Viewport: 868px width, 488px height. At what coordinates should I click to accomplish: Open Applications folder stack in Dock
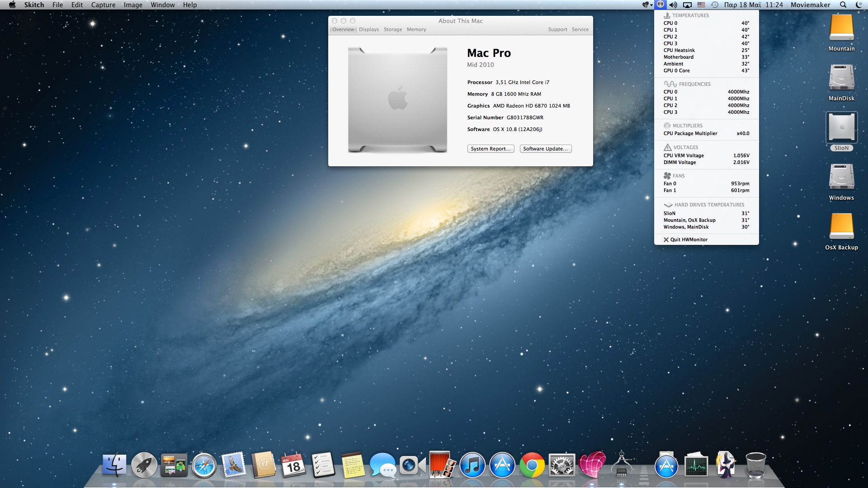666,465
